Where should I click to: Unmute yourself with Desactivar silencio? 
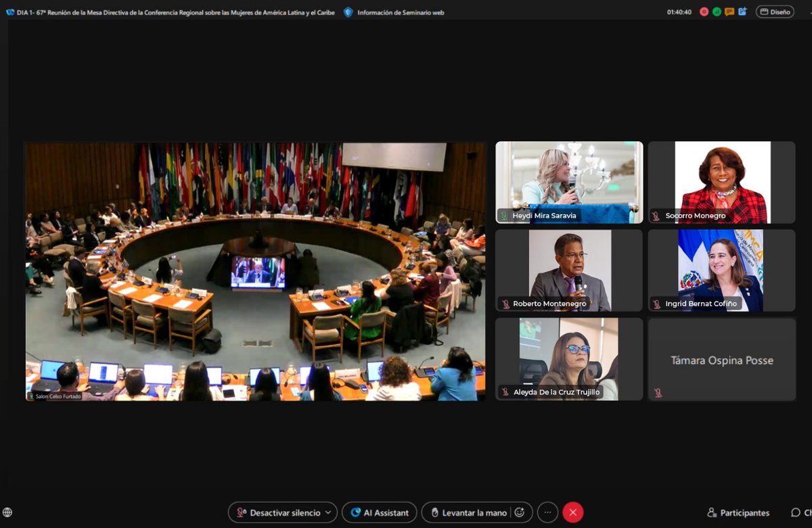[x=277, y=512]
